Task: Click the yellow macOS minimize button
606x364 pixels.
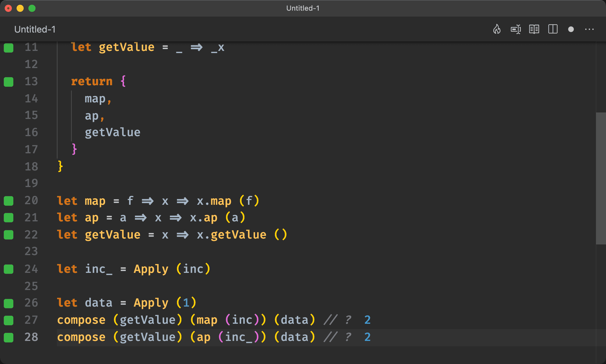Action: tap(20, 8)
